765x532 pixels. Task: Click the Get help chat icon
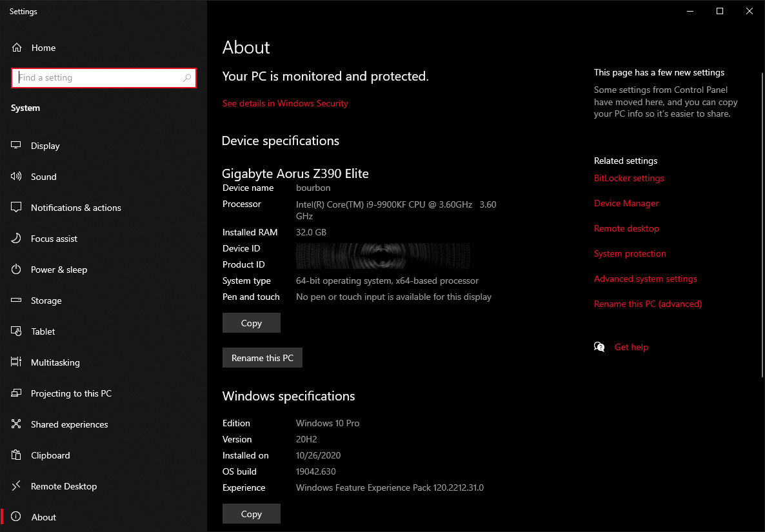click(599, 347)
